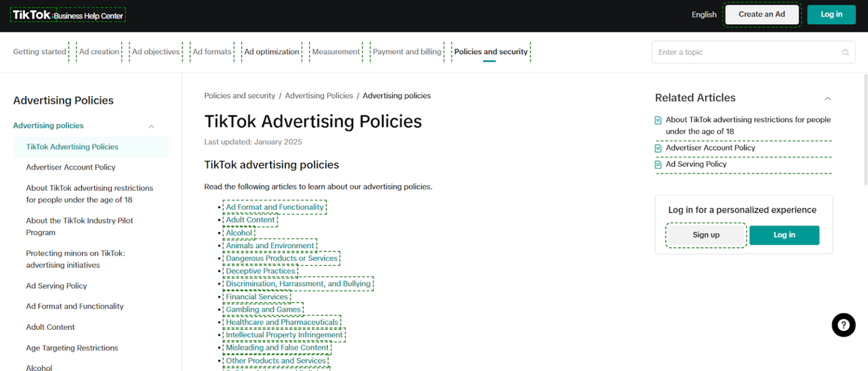The image size is (868, 371).
Task: Select Ad Format and Functionality in sidebar
Action: [x=75, y=307]
